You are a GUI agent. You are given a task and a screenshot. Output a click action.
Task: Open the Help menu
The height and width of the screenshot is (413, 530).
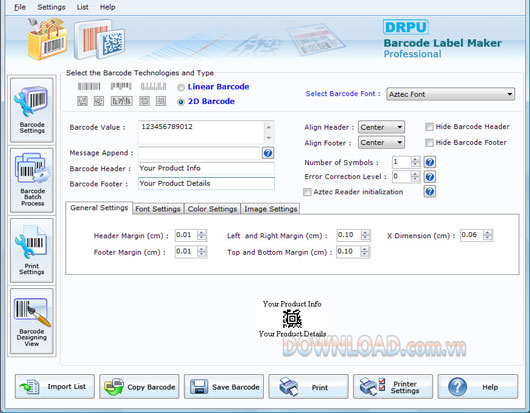(x=107, y=7)
